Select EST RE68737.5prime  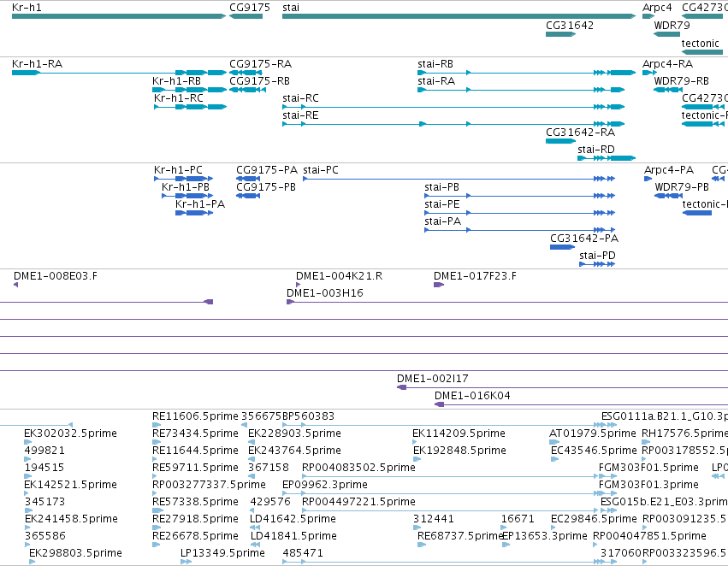422,545
